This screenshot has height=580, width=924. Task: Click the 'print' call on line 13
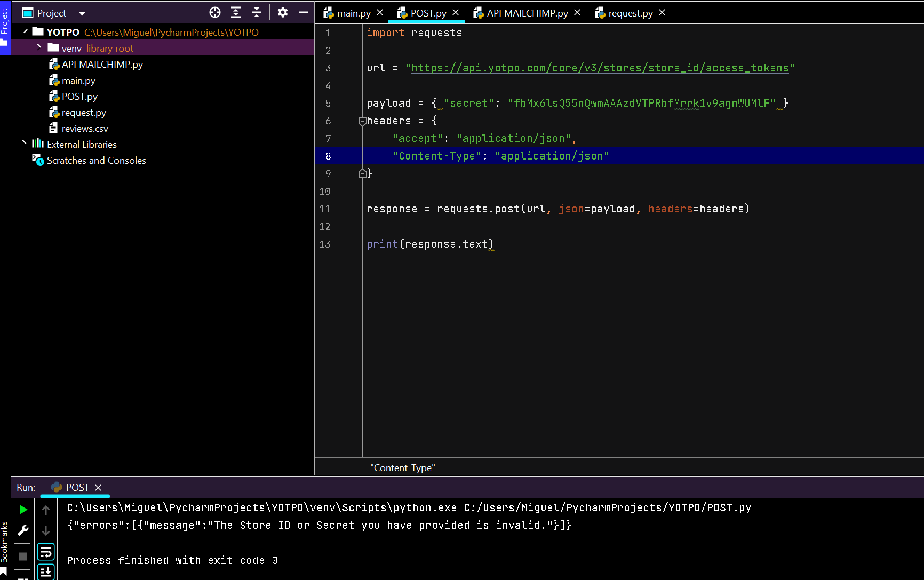point(383,244)
